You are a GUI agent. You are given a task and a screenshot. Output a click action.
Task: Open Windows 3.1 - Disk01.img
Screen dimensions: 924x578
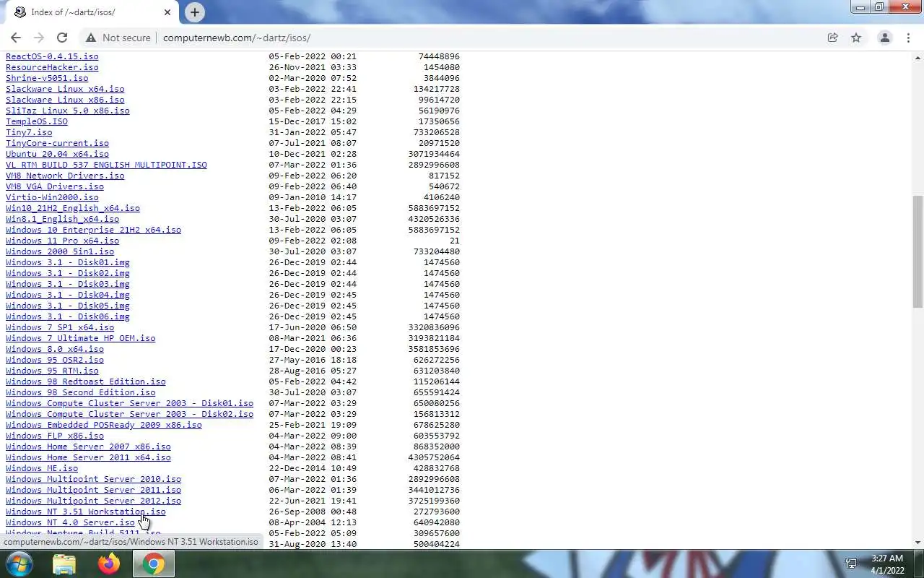[x=68, y=262]
